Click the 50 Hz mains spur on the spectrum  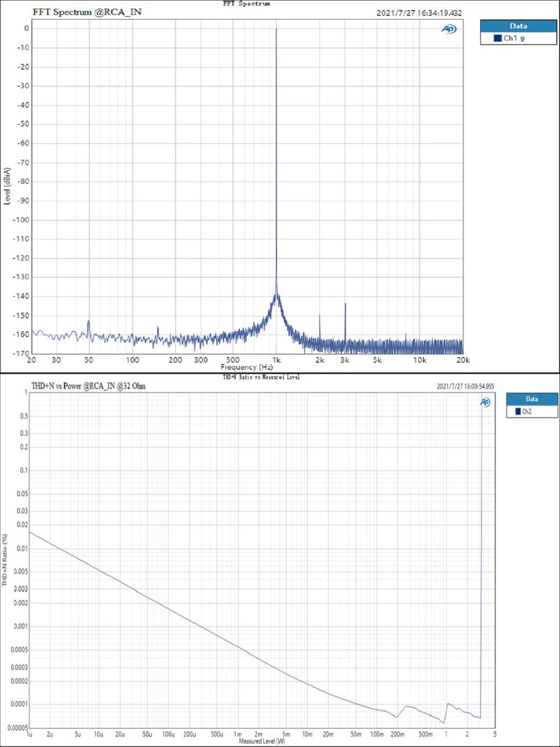coord(87,321)
